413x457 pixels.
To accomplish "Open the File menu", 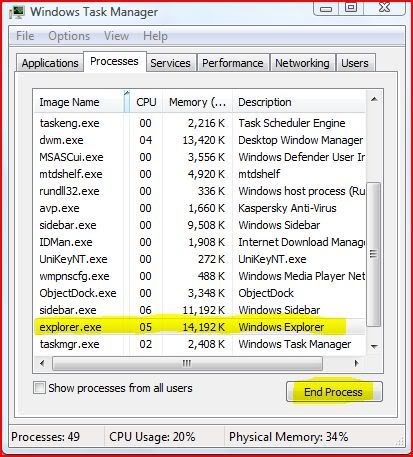I will coord(25,36).
